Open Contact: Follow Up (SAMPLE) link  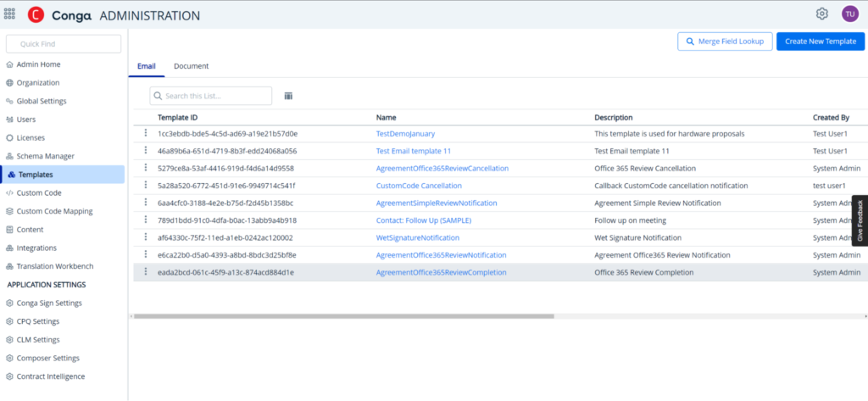click(424, 220)
